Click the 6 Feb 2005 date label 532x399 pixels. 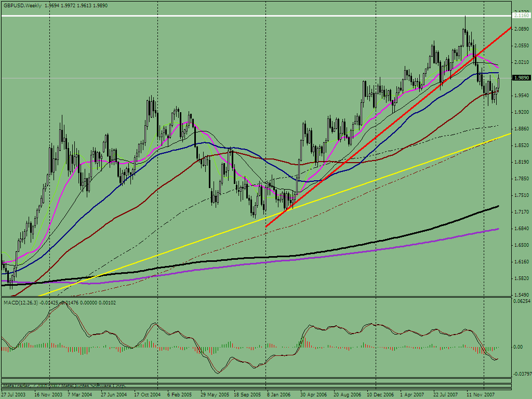click(x=179, y=395)
